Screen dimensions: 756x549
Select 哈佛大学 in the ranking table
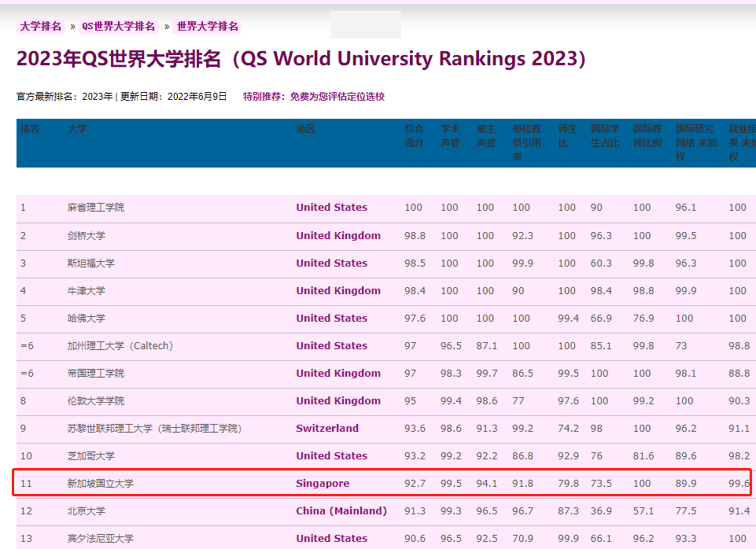point(87,318)
